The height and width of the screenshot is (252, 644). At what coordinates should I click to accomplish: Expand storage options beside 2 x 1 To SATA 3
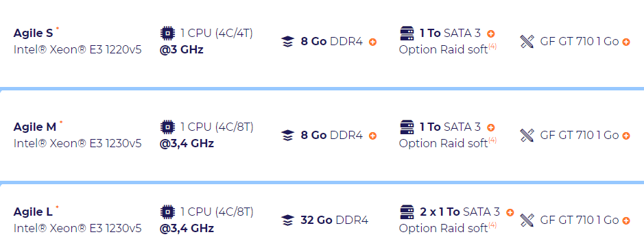point(510,213)
